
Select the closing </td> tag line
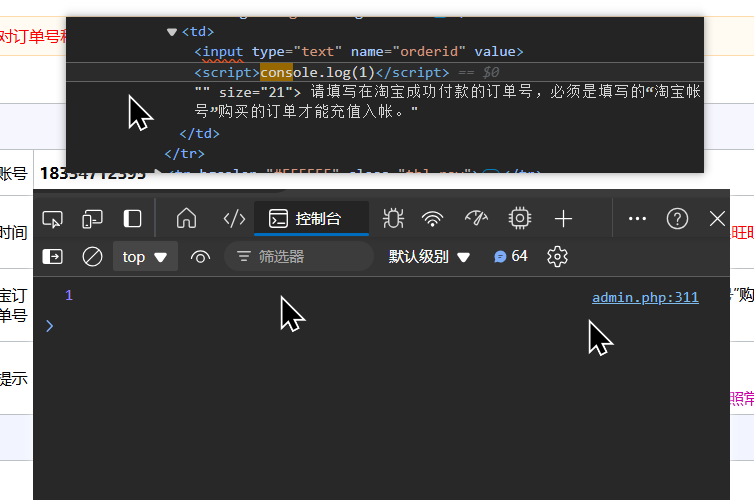(x=199, y=133)
